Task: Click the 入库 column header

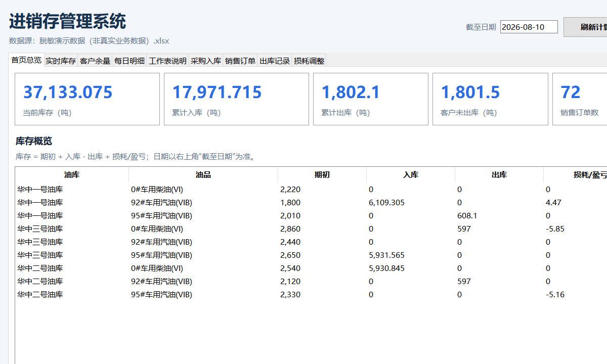Action: (411, 175)
